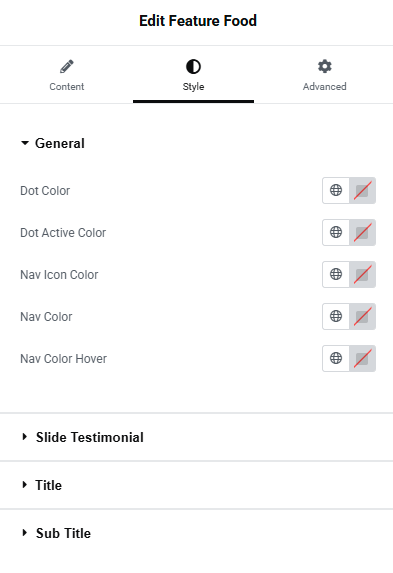This screenshot has height=573, width=393.
Task: Click the gear icon for Advanced
Action: [325, 67]
